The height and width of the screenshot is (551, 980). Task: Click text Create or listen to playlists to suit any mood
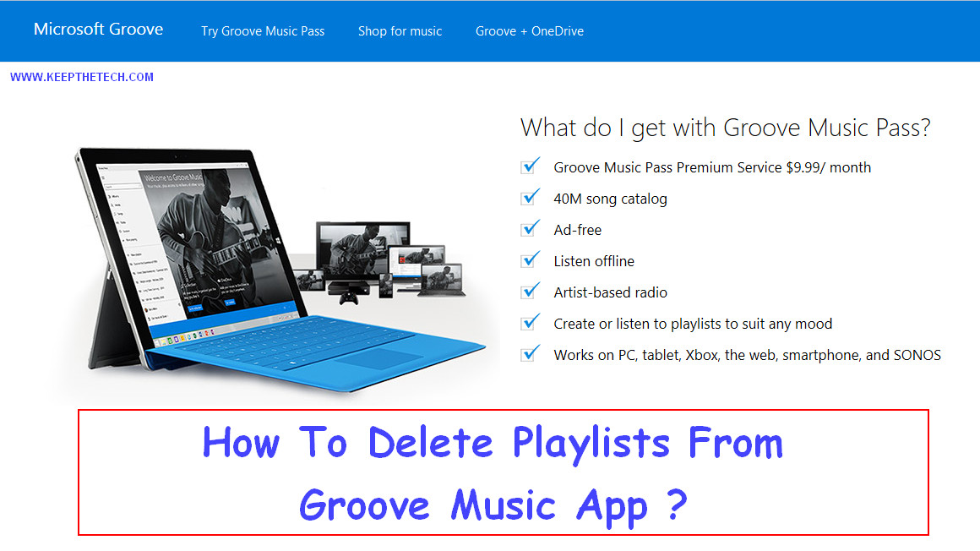693,324
